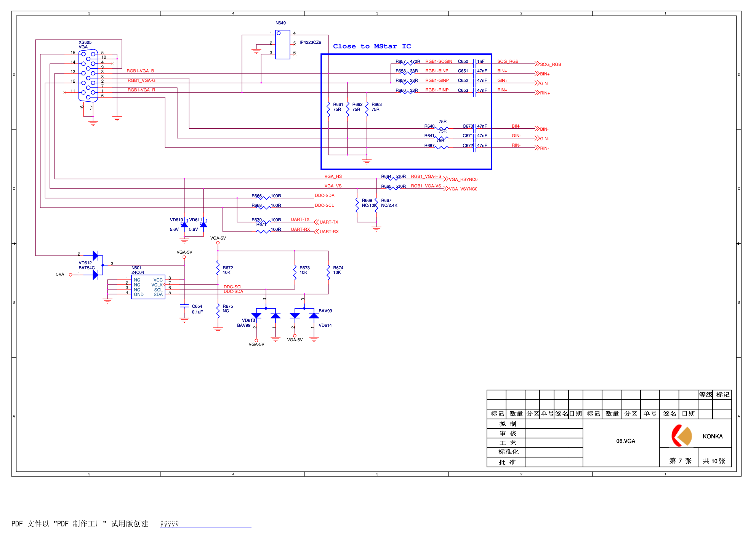Click the R664 510R resistor
756x534 pixels.
pyautogui.click(x=394, y=178)
